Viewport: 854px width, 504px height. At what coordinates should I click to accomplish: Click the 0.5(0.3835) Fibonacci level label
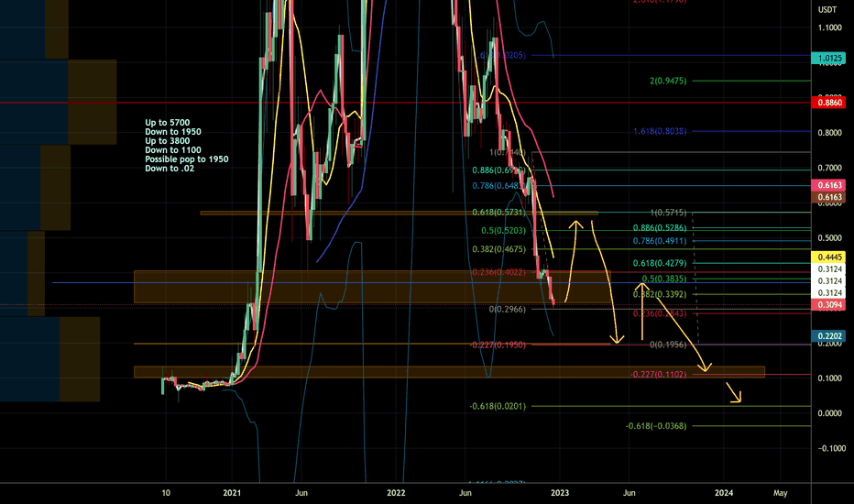pyautogui.click(x=664, y=279)
